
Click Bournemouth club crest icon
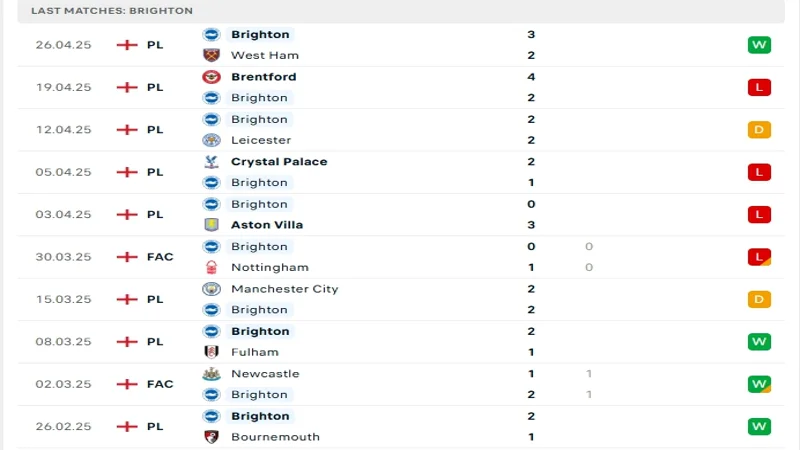tap(211, 437)
